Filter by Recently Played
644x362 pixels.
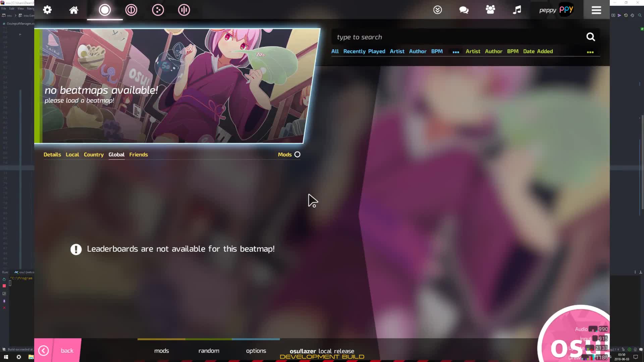(364, 51)
